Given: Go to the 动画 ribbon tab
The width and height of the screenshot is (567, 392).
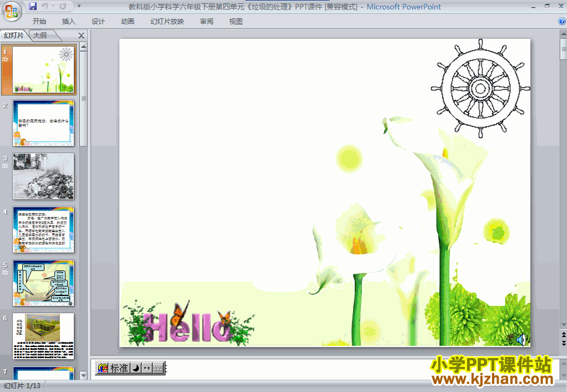Looking at the screenshot, I should click(x=127, y=21).
